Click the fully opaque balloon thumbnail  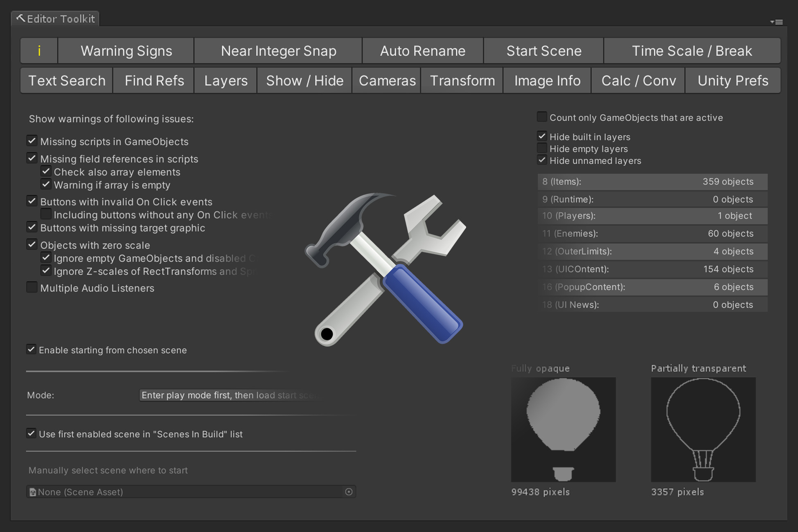coord(563,429)
